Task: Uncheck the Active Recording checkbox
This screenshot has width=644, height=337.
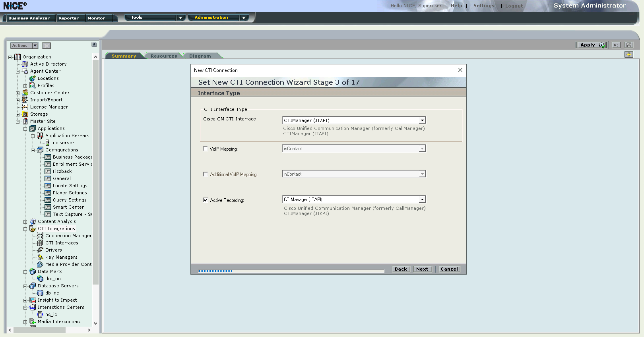Action: point(206,200)
